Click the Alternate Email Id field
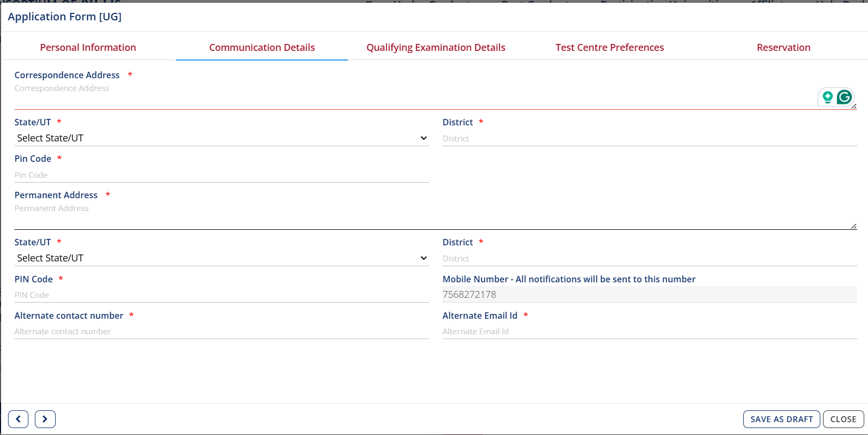 pyautogui.click(x=650, y=331)
